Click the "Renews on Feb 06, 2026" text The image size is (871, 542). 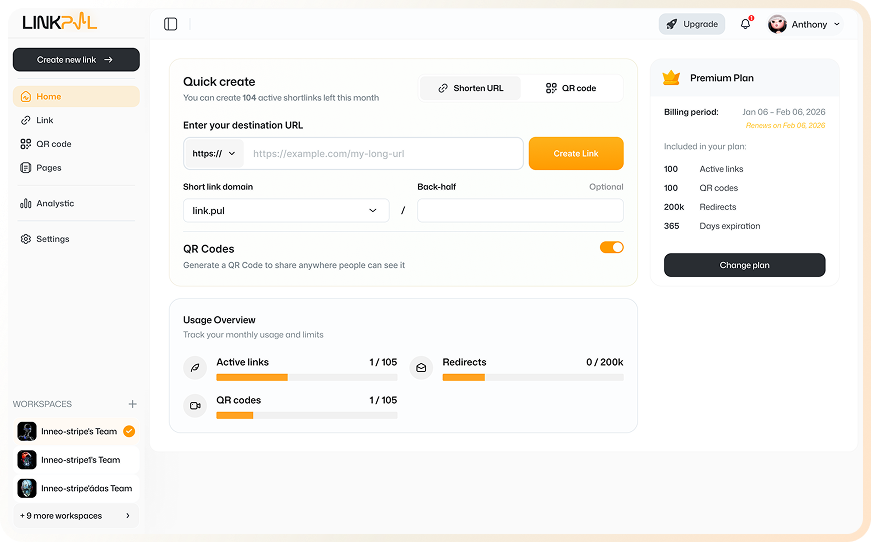(785, 126)
